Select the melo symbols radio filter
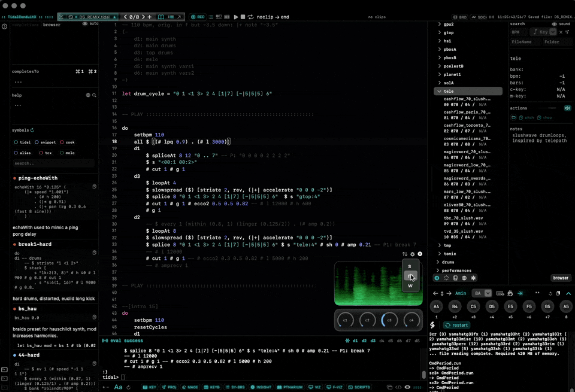Screen dimensions: 575x392 pyautogui.click(x=67, y=153)
